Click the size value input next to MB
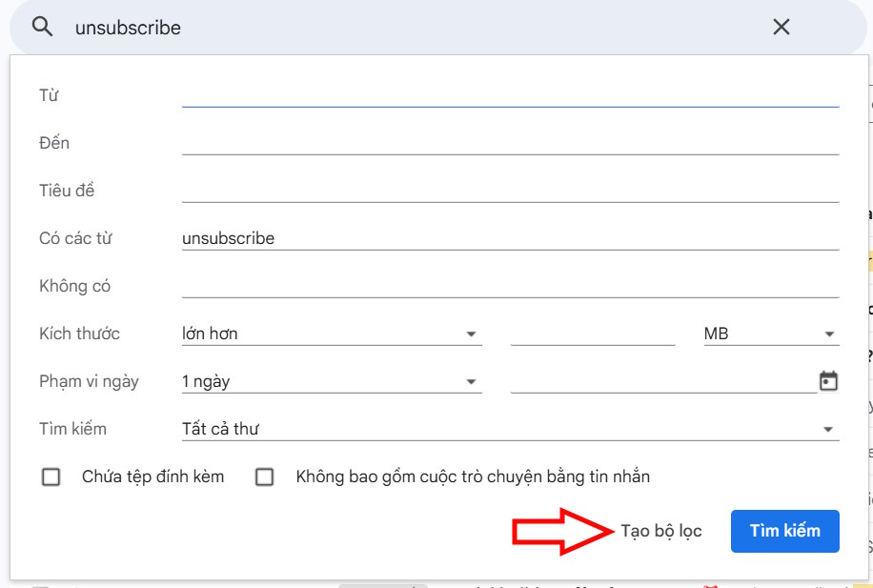 [591, 333]
